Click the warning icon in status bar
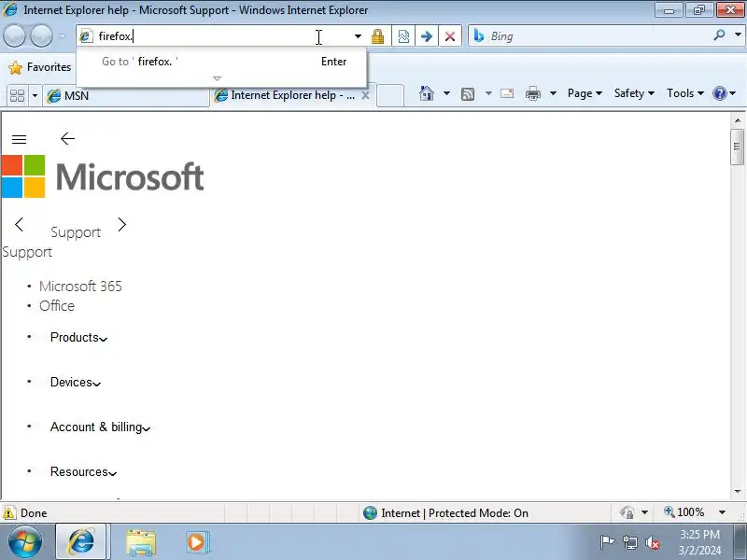Image resolution: width=747 pixels, height=560 pixels. tap(9, 512)
